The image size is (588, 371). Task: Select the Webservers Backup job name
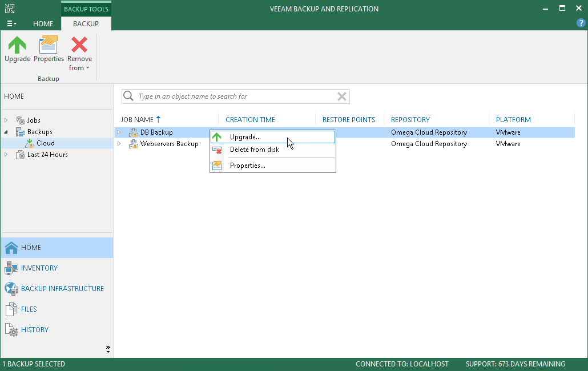[x=169, y=143]
